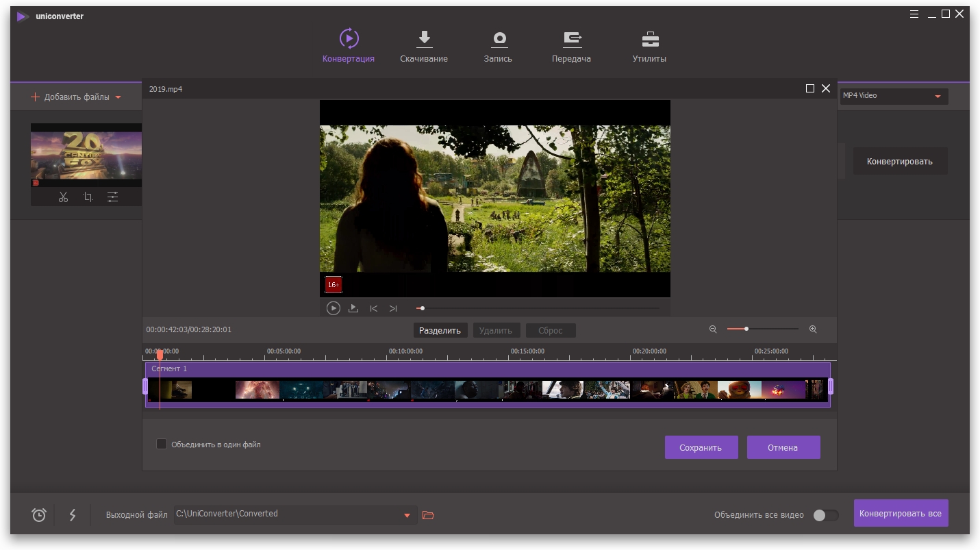This screenshot has width=980, height=550.
Task: Expand the output path dropdown
Action: [x=407, y=515]
